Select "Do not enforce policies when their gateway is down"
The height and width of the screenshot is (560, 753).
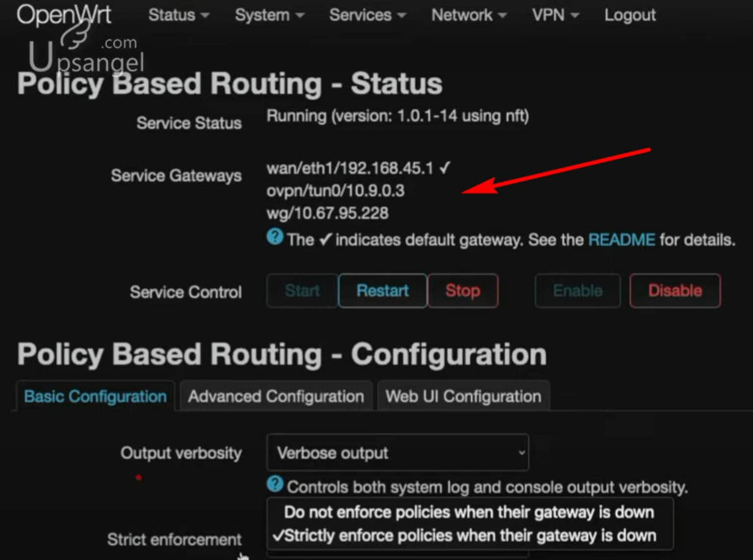tap(469, 512)
